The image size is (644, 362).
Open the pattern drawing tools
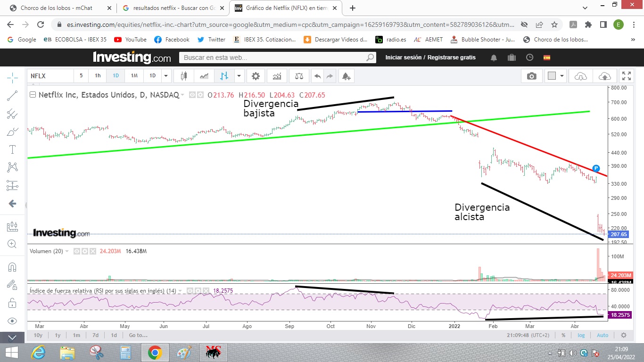(12, 167)
